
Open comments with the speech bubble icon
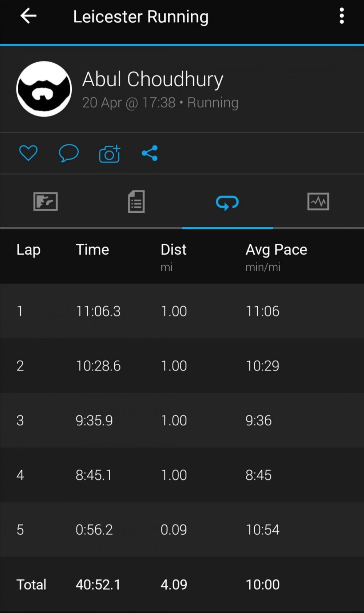pyautogui.click(x=69, y=153)
